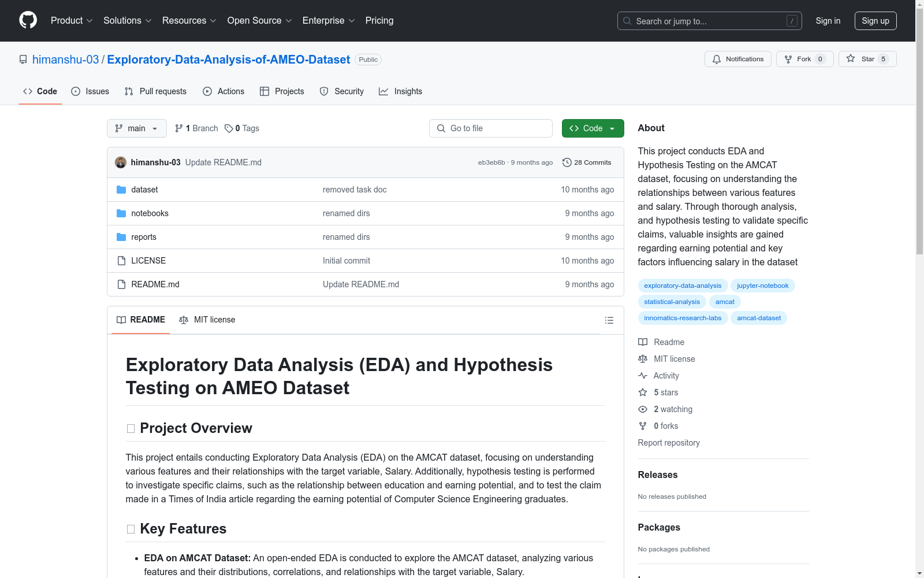
Task: Click the search magnifier icon in header
Action: (627, 21)
